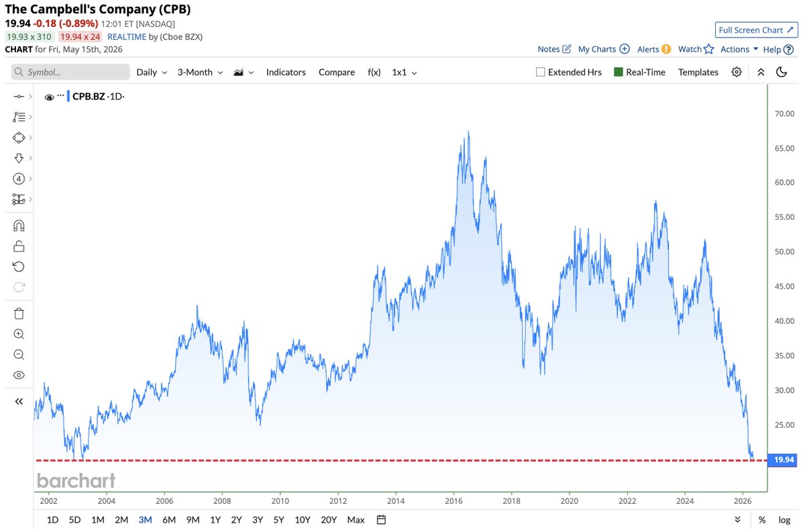Image resolution: width=805 pixels, height=532 pixels.
Task: Select the arrow marker annotation tool
Action: coord(19,158)
